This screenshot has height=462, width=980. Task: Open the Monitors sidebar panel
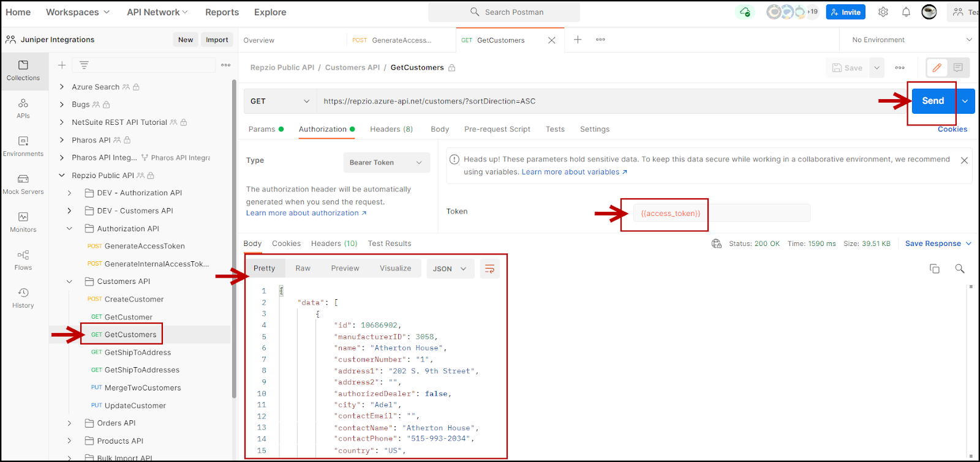23,222
